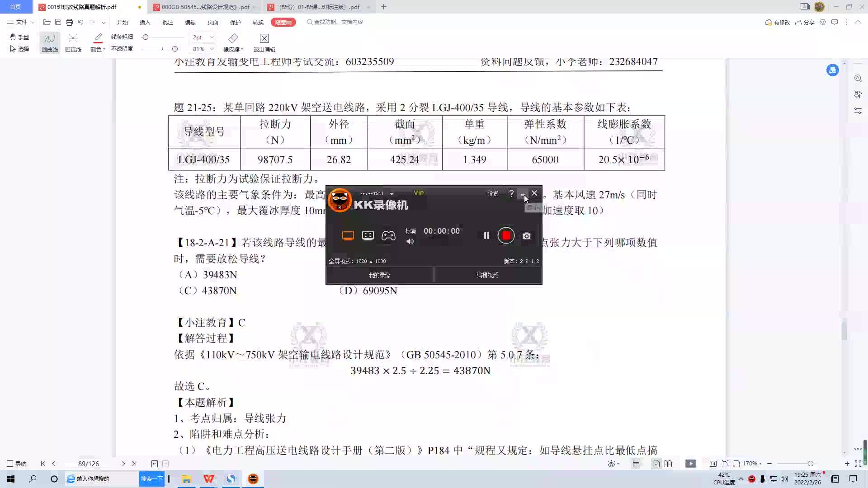The width and height of the screenshot is (868, 488).
Task: Select game recording mode icon
Action: point(388,235)
